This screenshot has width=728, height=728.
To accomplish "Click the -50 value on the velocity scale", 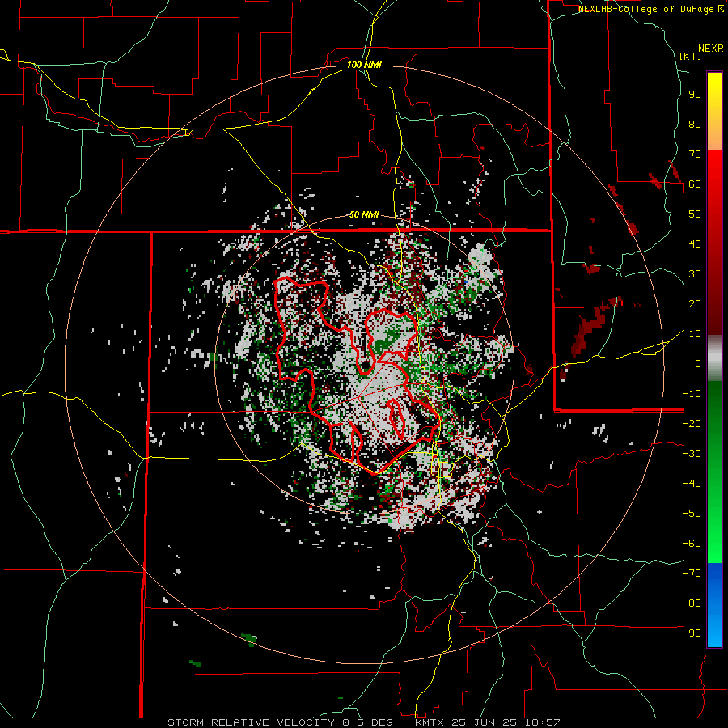I will 692,514.
